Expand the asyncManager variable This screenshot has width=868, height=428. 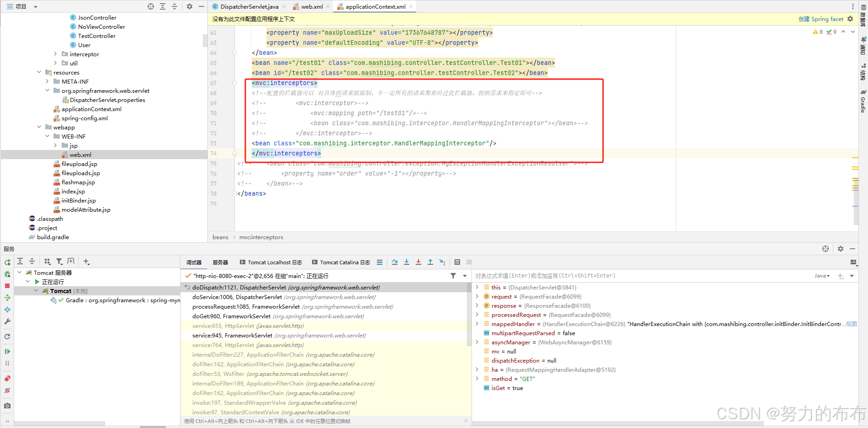pos(477,342)
